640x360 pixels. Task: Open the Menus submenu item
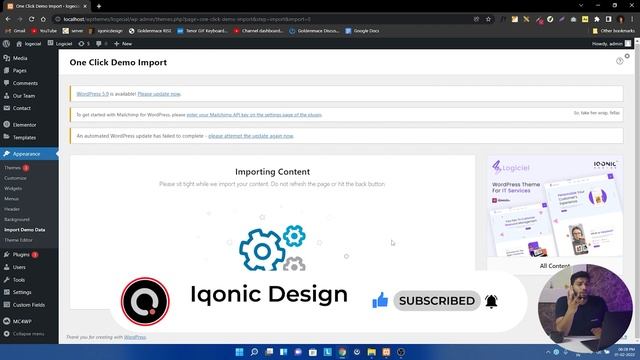click(11, 199)
